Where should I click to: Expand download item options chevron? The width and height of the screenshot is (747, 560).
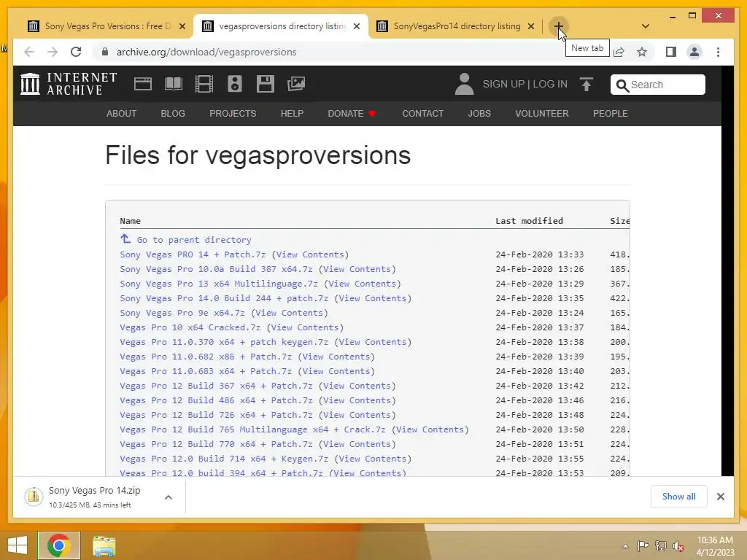[x=169, y=497]
